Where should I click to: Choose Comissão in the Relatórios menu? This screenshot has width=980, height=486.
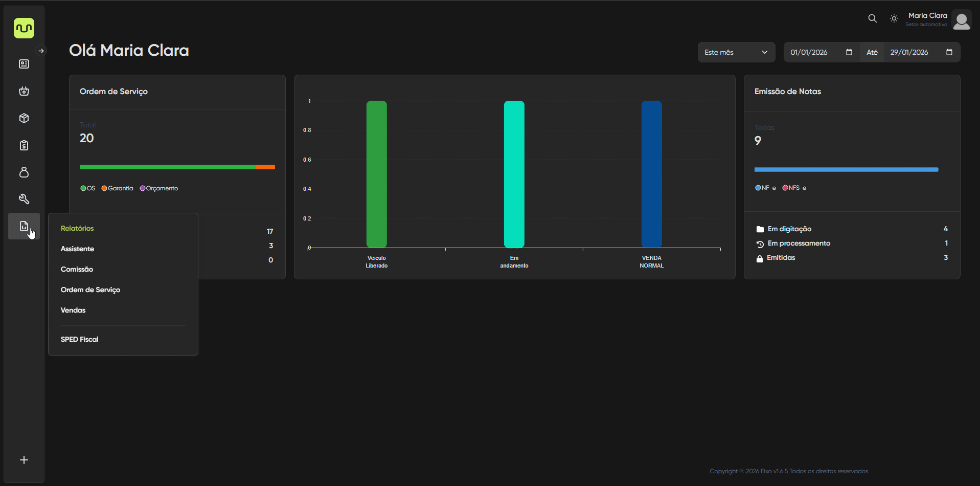click(77, 269)
